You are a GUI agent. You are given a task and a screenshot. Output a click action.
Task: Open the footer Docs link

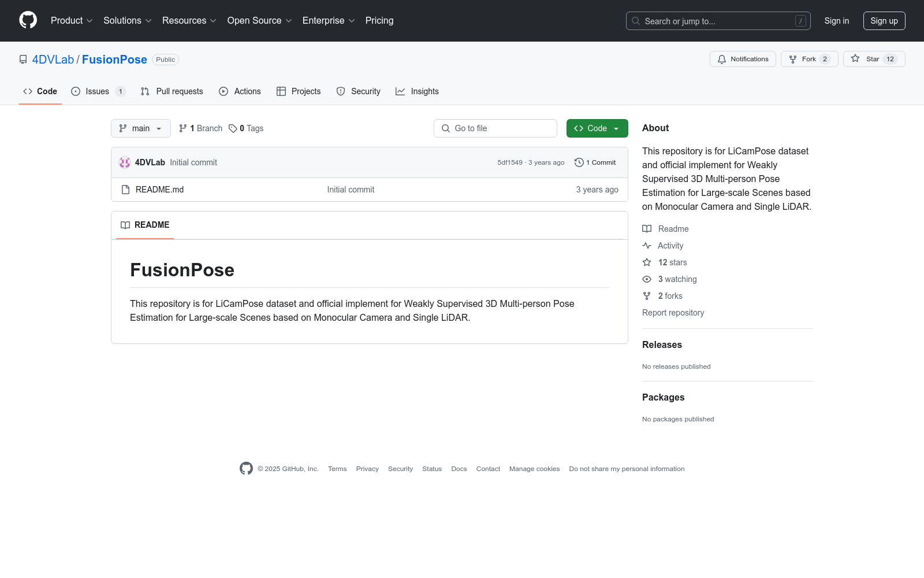point(459,469)
